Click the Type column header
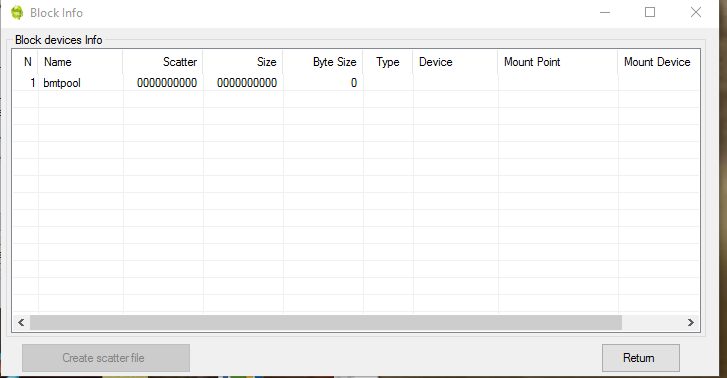 (x=388, y=62)
